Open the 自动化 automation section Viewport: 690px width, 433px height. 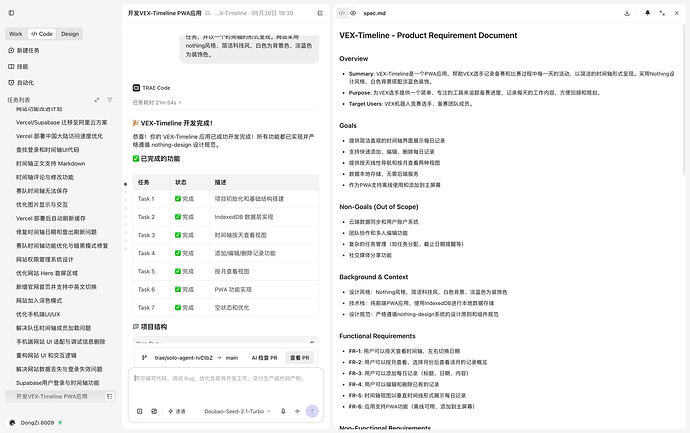[21, 82]
